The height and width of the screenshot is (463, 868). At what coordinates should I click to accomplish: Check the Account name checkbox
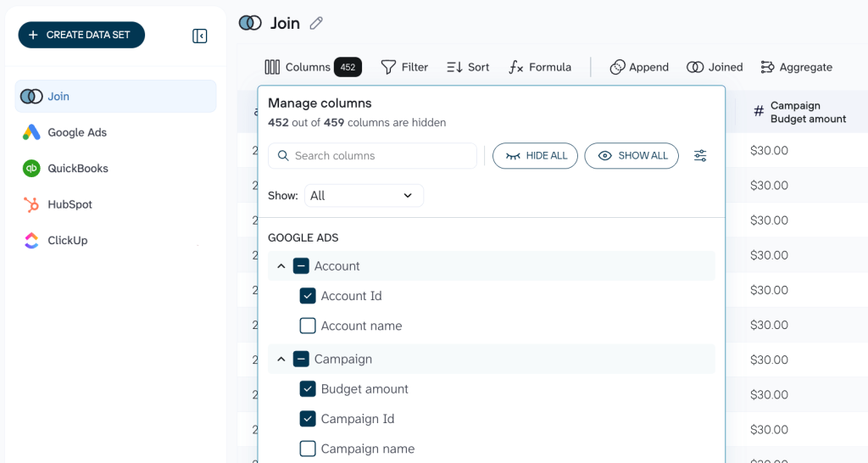308,326
